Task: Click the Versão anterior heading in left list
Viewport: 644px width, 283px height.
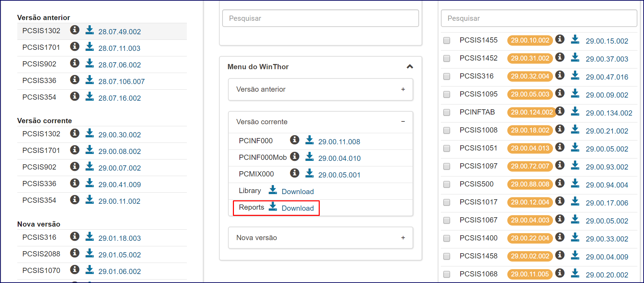Action: click(44, 18)
